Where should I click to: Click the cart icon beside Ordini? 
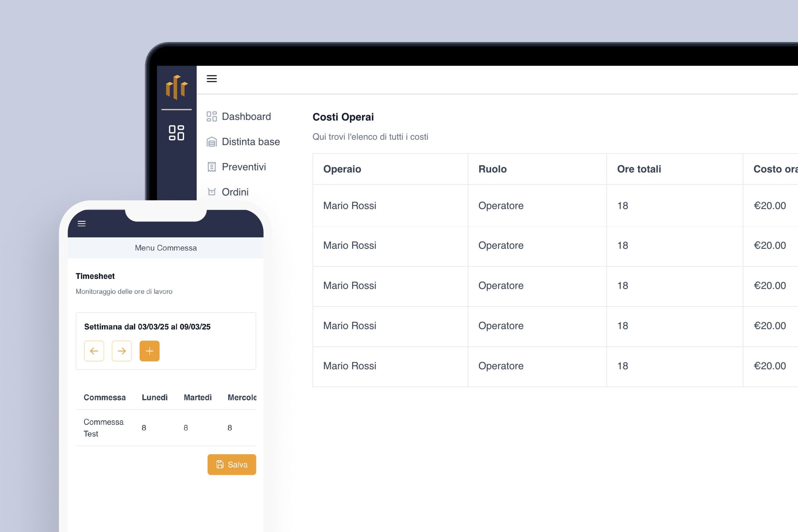(x=212, y=192)
